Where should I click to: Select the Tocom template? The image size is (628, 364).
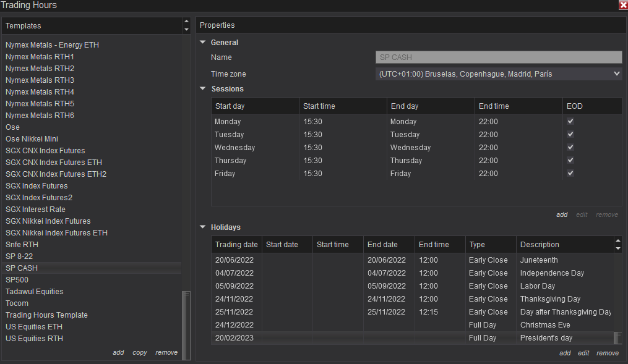pos(17,303)
